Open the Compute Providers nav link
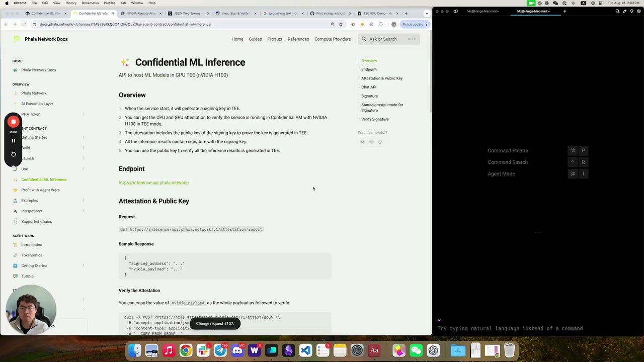The height and width of the screenshot is (362, 644). (333, 39)
